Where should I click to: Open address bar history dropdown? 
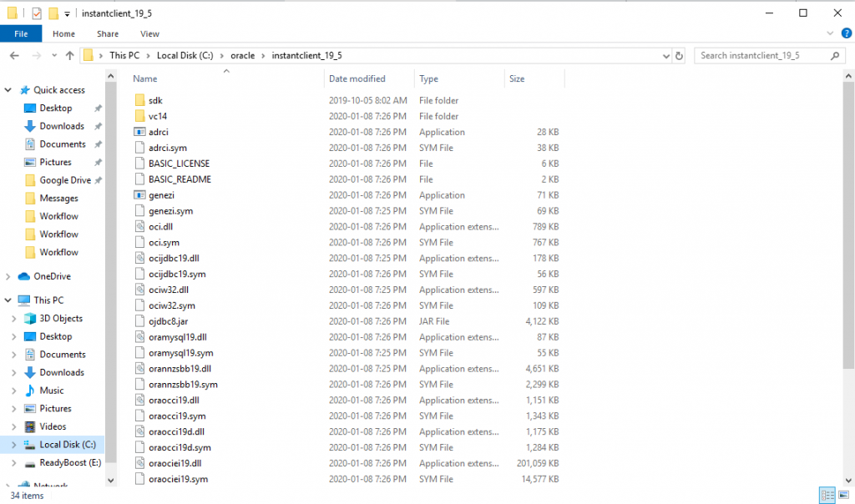[665, 55]
